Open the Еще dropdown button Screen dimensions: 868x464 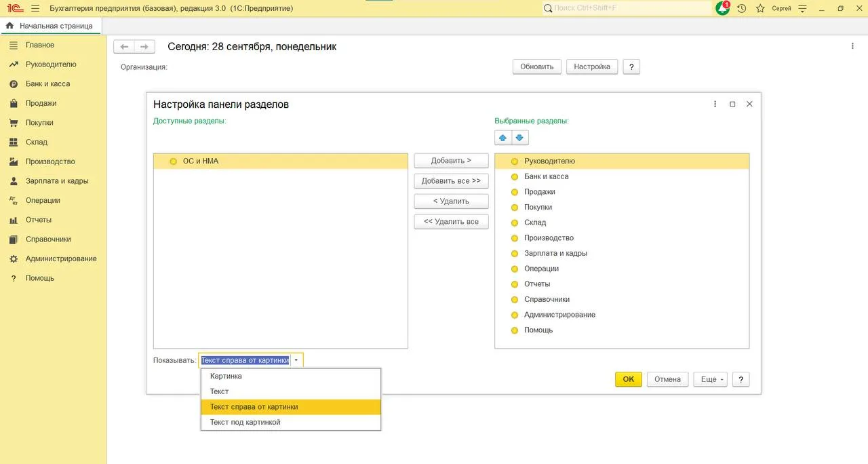[x=711, y=379]
